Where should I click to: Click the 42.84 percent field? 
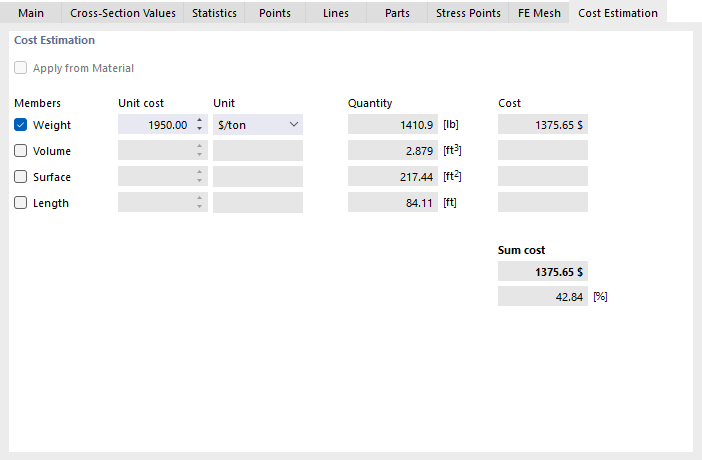tap(542, 297)
